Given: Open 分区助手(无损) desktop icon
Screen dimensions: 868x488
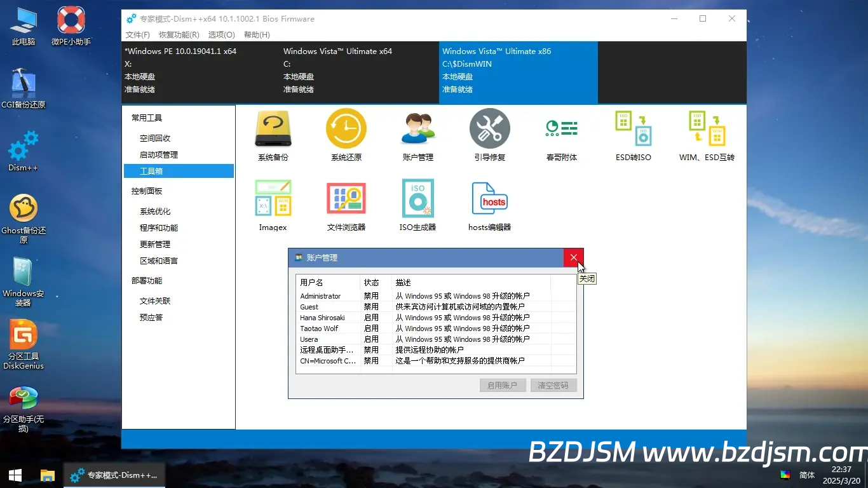Looking at the screenshot, I should pos(24,407).
